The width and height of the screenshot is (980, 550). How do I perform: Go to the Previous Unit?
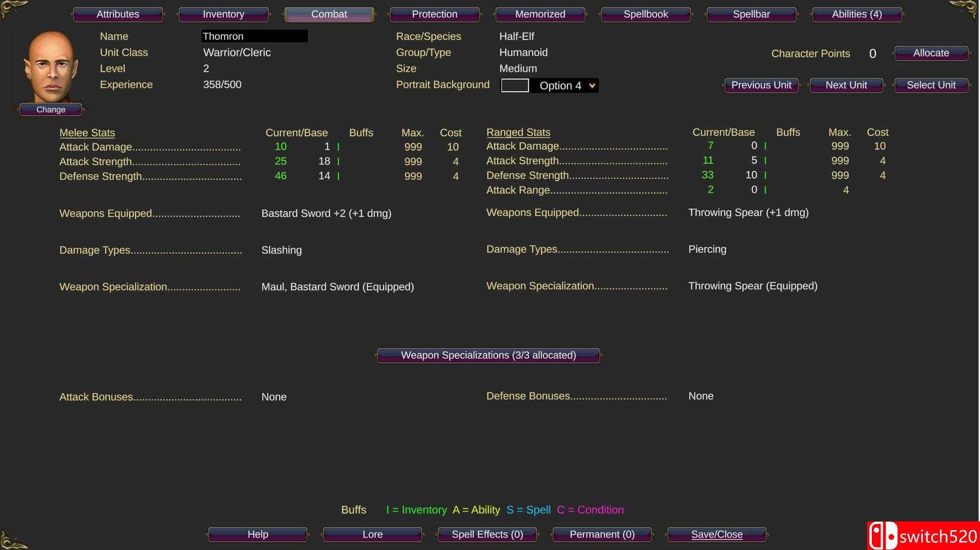click(x=761, y=85)
